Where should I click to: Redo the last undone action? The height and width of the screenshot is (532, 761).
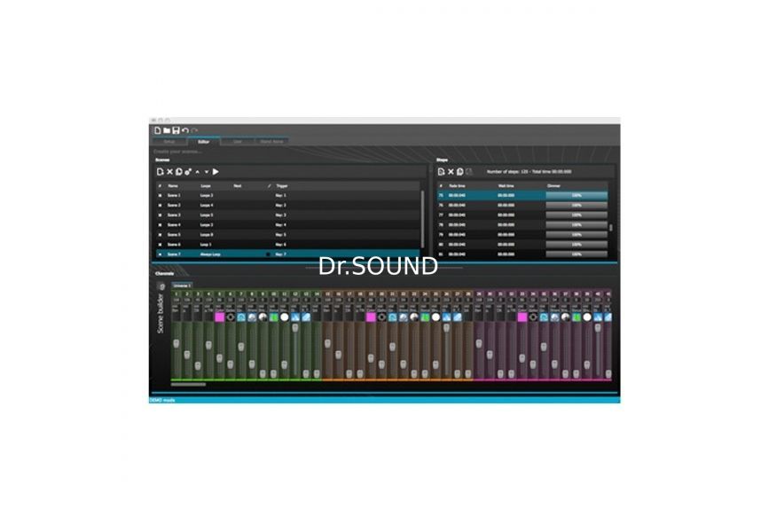tap(194, 130)
